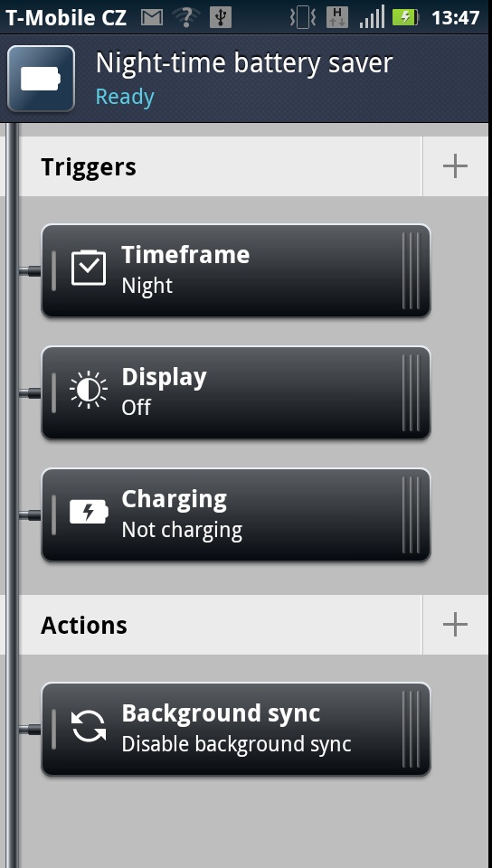This screenshot has width=492, height=868.
Task: Grab the Display block's right grip handle
Action: (412, 392)
